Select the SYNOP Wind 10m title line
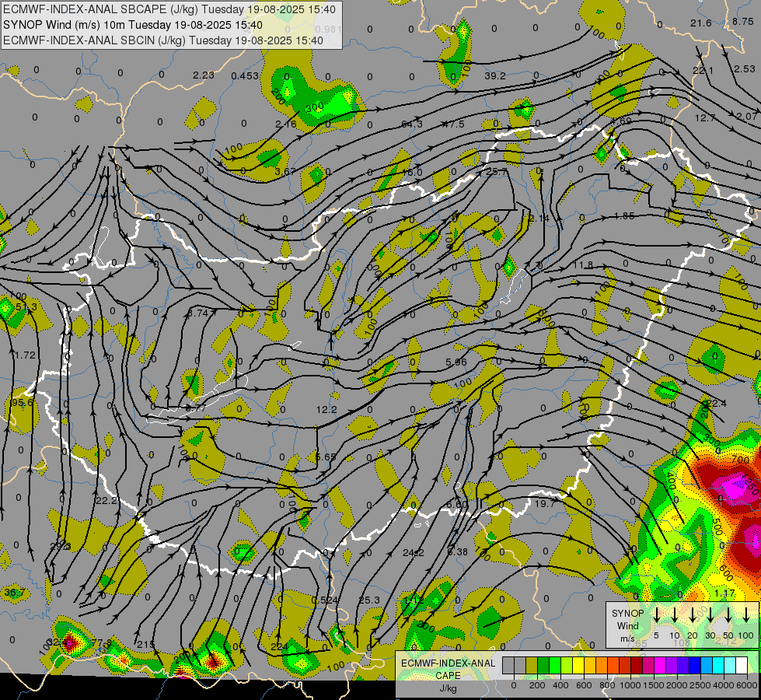 pyautogui.click(x=132, y=25)
